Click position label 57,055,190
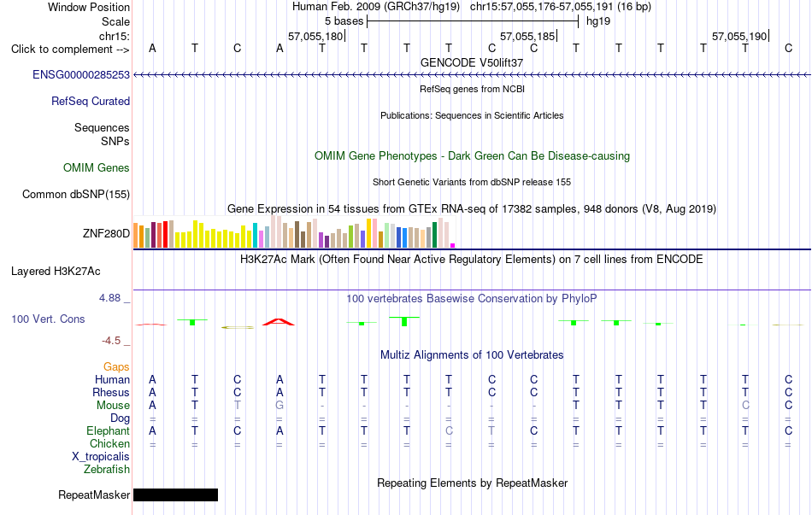This screenshot has height=515, width=812. [x=739, y=36]
